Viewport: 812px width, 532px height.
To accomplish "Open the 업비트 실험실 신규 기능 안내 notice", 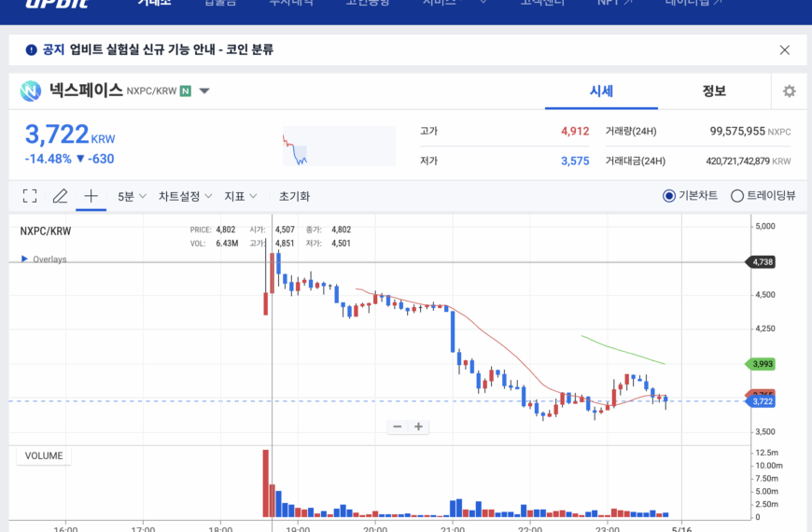I will click(171, 49).
